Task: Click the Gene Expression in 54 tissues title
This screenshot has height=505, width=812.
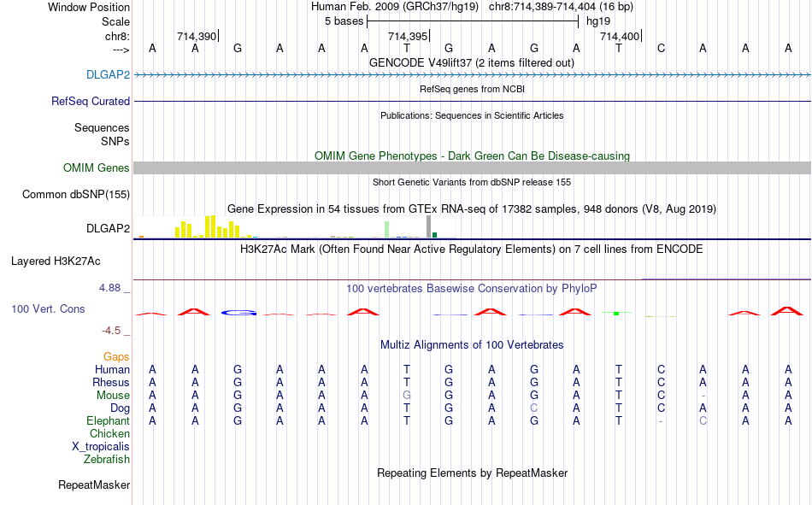Action: coord(472,208)
